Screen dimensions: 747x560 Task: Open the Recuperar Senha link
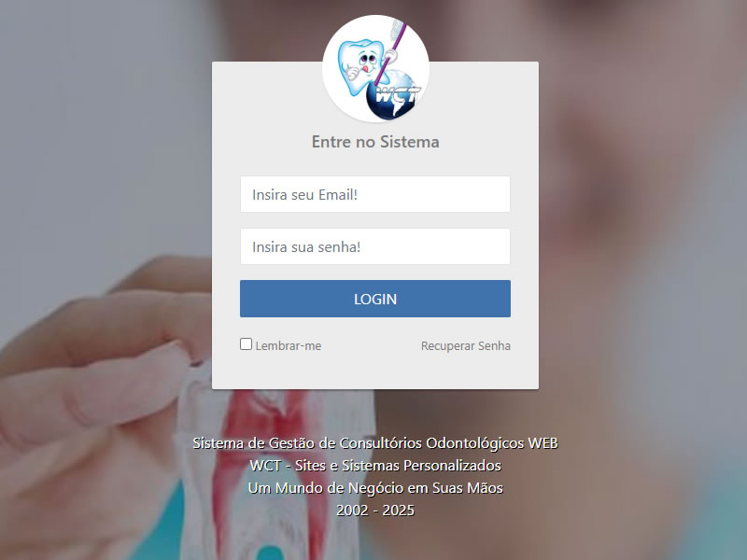point(465,345)
